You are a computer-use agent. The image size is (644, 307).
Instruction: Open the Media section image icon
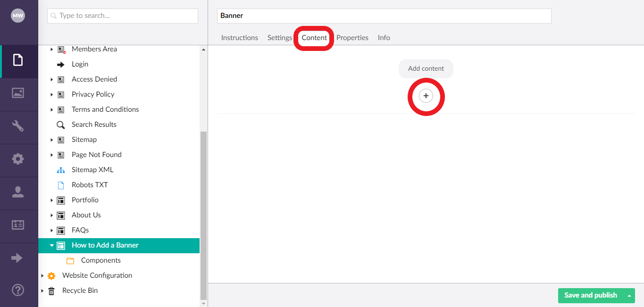[18, 93]
